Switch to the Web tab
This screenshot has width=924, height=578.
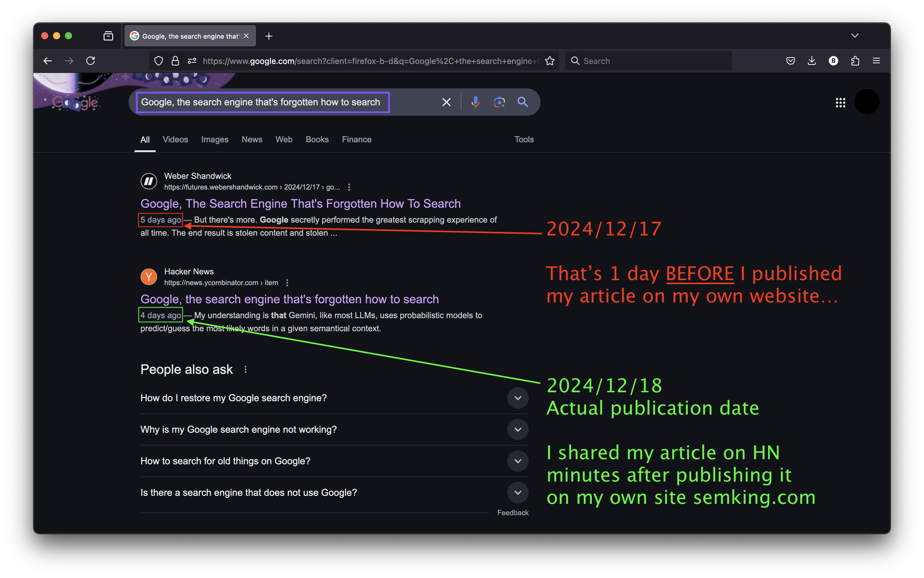tap(284, 140)
